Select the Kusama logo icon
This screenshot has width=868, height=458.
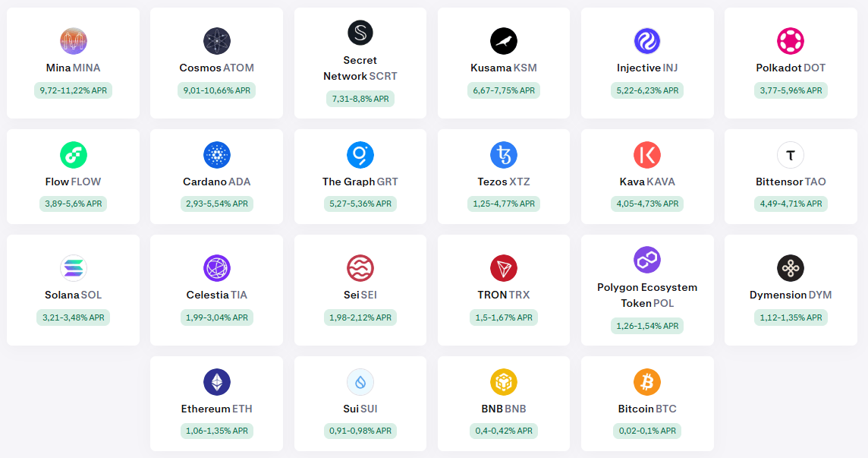pyautogui.click(x=503, y=41)
